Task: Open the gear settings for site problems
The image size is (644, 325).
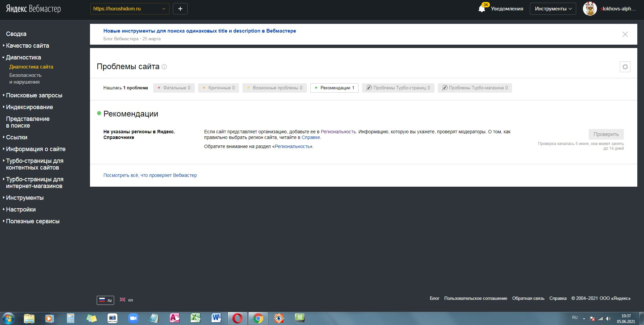Action: [x=625, y=67]
